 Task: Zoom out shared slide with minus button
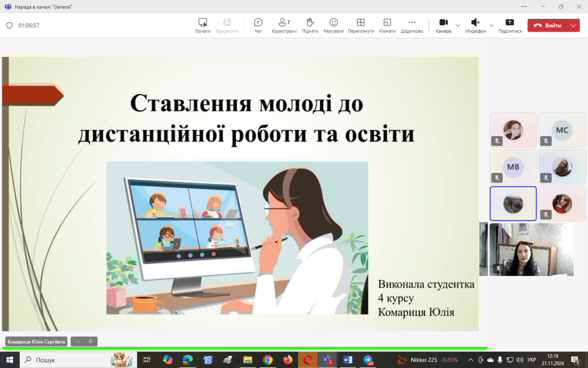point(78,341)
